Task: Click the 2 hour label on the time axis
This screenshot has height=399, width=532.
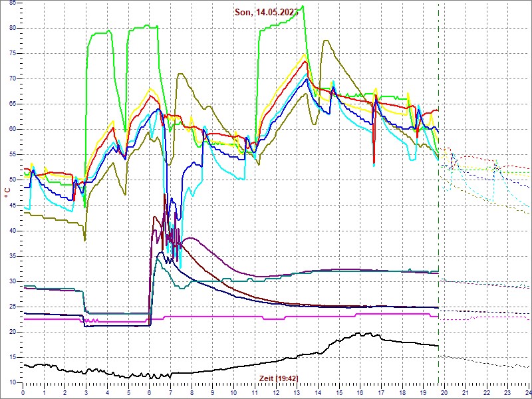Action: [65, 392]
